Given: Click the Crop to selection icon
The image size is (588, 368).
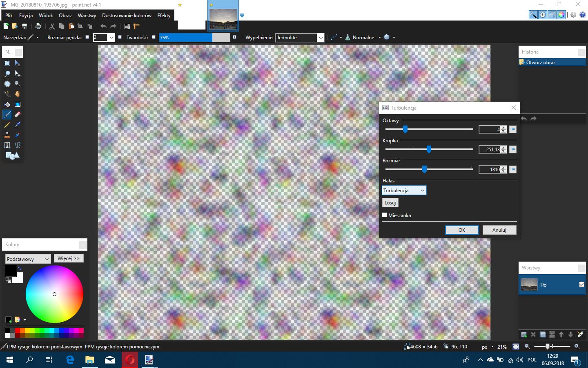Looking at the screenshot, I should [80, 26].
